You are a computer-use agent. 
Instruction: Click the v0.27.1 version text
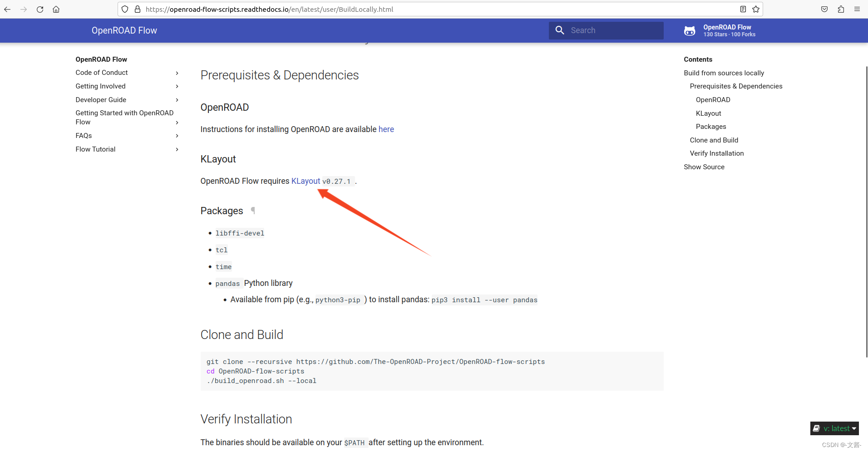click(x=336, y=182)
